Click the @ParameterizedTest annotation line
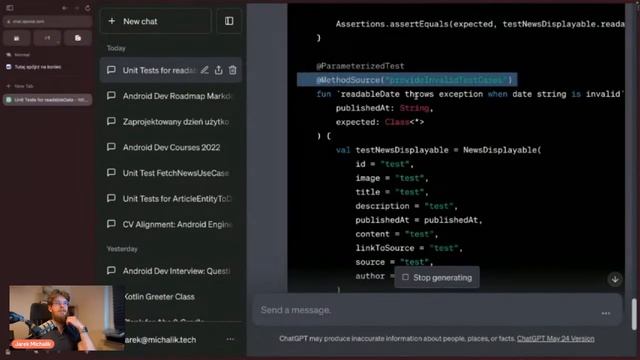 coord(360,66)
